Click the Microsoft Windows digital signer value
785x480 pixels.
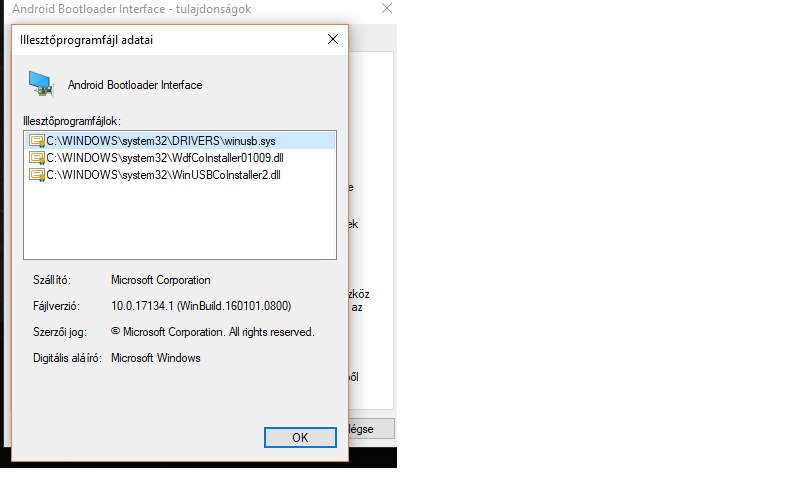pyautogui.click(x=156, y=358)
